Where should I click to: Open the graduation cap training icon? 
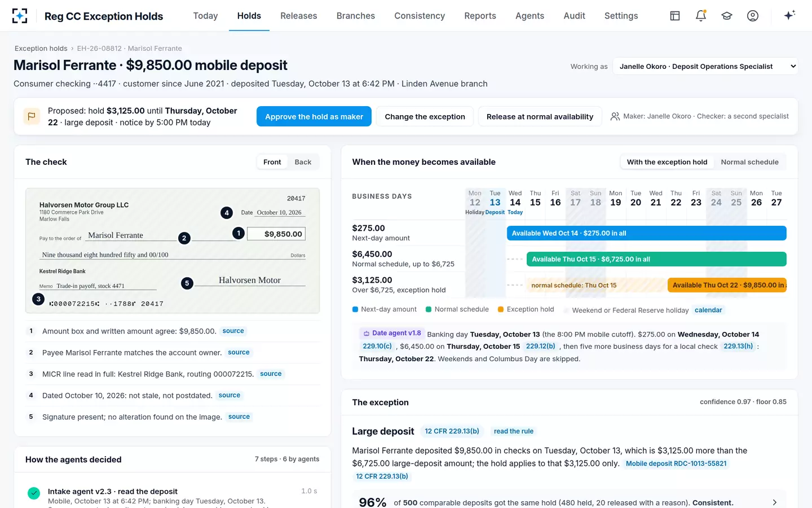(x=727, y=16)
